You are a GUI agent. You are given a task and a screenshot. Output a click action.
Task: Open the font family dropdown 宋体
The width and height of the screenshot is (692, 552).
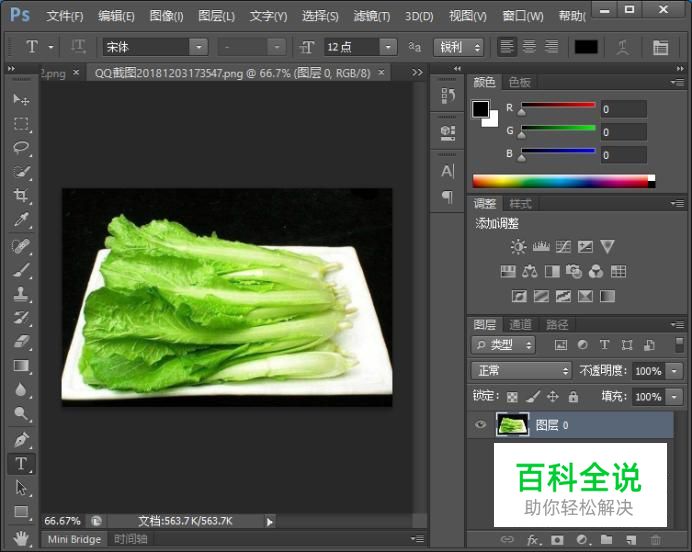pyautogui.click(x=198, y=46)
